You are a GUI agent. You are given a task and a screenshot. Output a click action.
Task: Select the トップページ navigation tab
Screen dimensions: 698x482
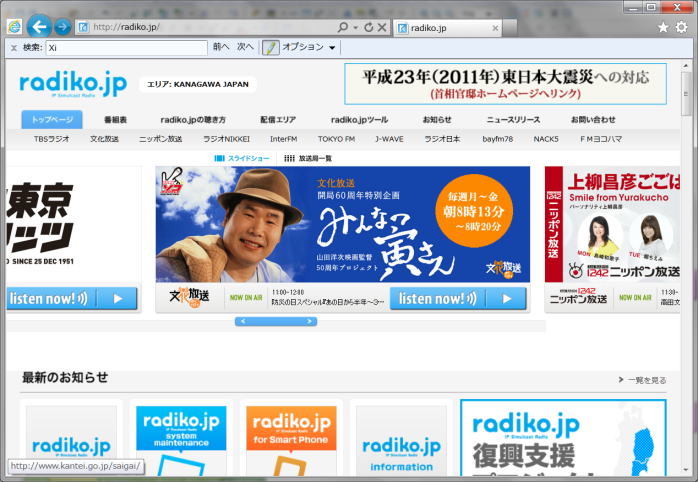(x=52, y=120)
